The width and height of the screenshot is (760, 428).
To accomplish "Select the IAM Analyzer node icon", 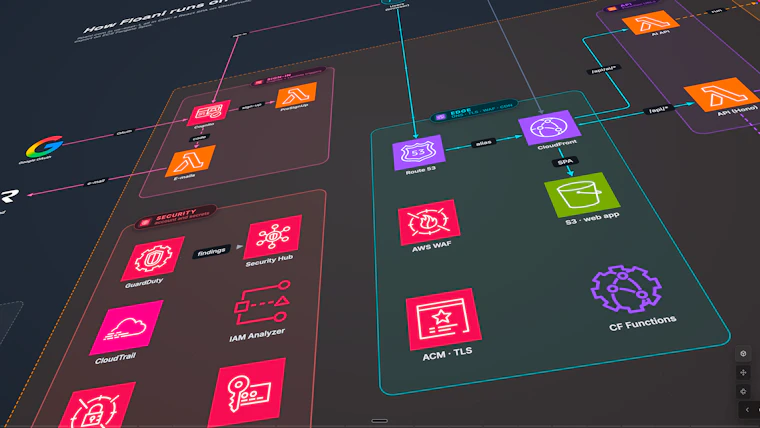I will 262,302.
